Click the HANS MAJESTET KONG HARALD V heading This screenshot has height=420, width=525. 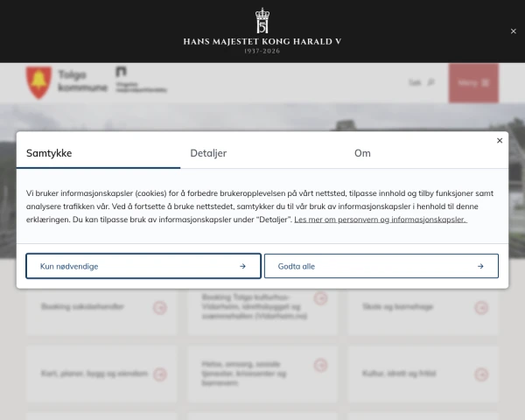pyautogui.click(x=262, y=41)
